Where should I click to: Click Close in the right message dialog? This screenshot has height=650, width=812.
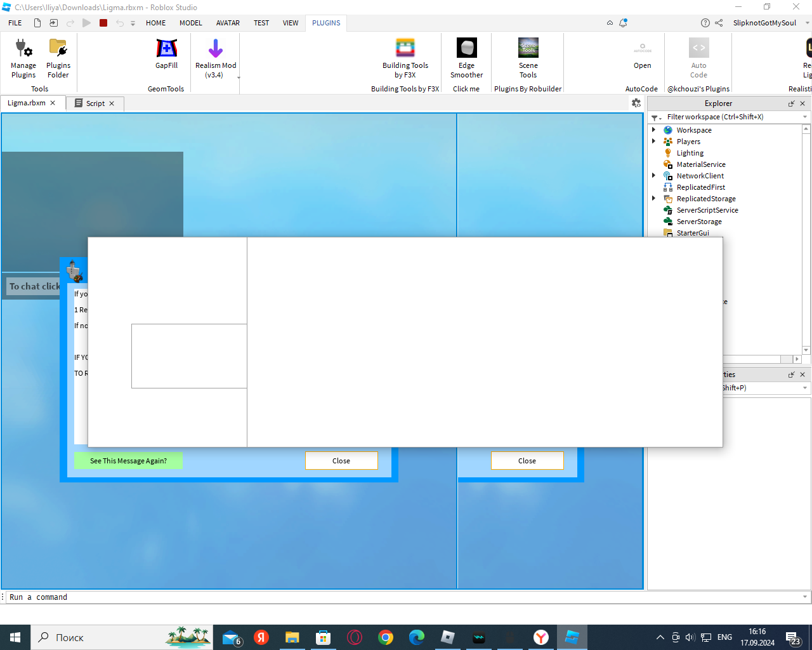(527, 461)
